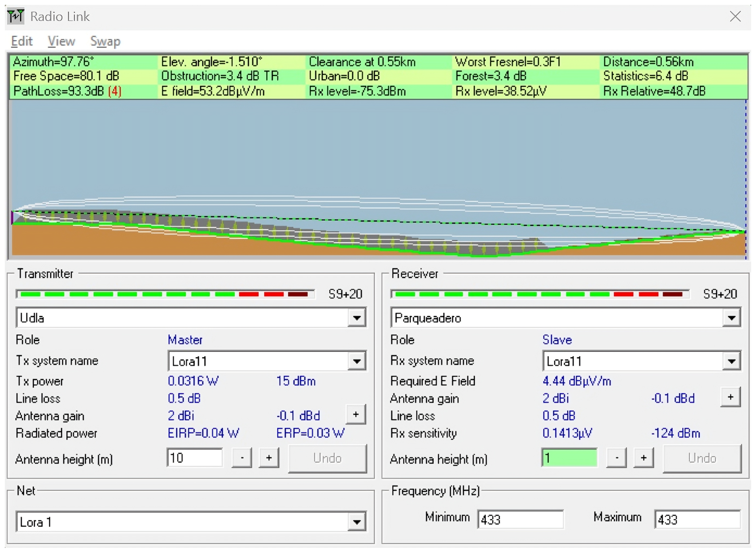Decrease transmitter antenna height with minus button
This screenshot has width=756, height=553.
pos(242,457)
